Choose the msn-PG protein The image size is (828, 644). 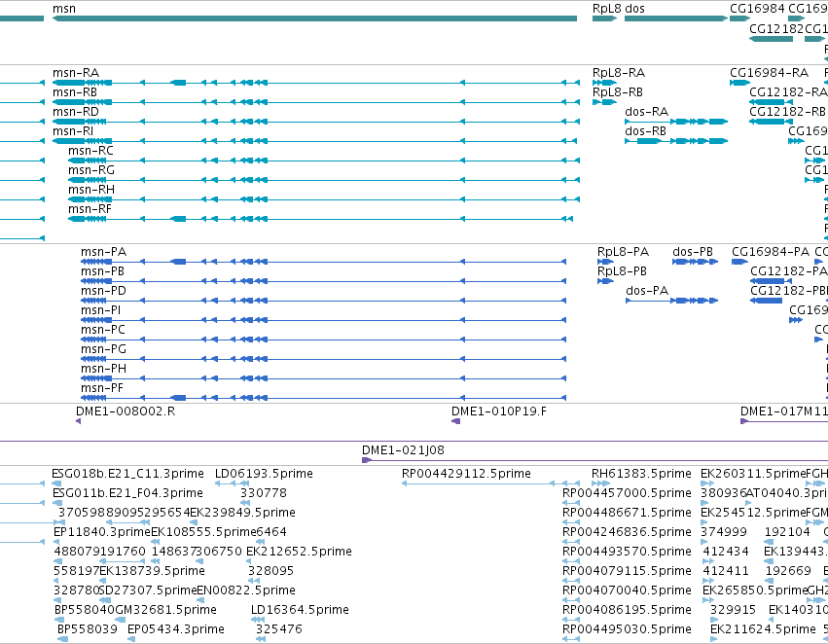[103, 350]
